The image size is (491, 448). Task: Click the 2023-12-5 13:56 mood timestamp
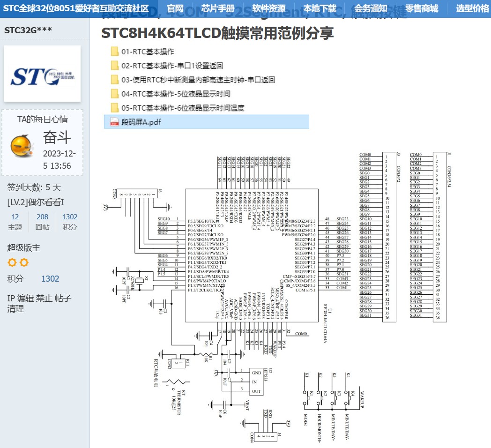click(x=60, y=160)
